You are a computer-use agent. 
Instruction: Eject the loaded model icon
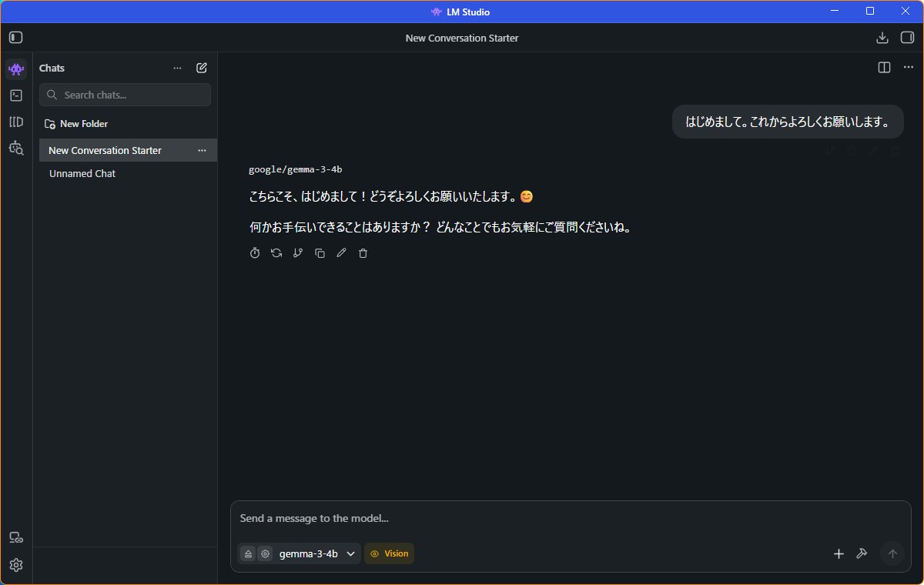[248, 553]
